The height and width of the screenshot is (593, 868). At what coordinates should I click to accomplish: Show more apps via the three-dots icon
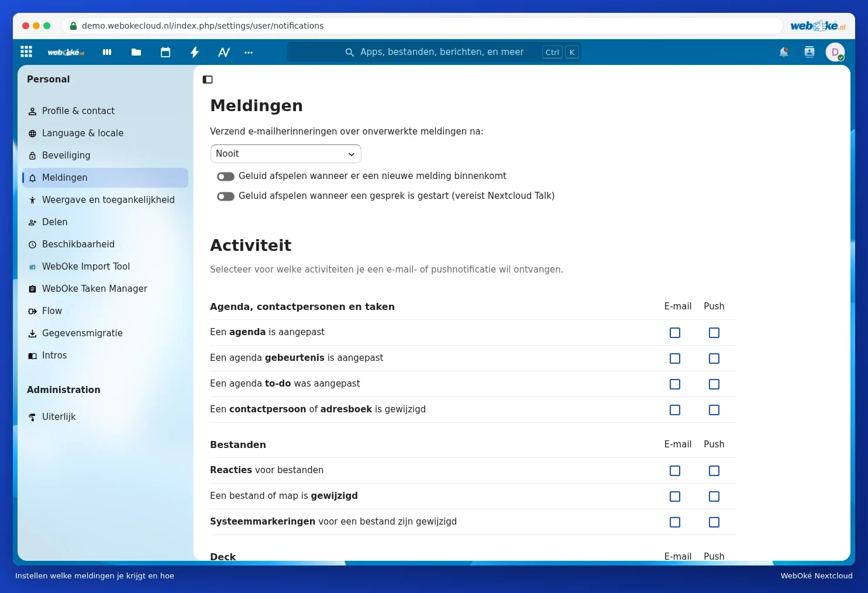point(249,52)
